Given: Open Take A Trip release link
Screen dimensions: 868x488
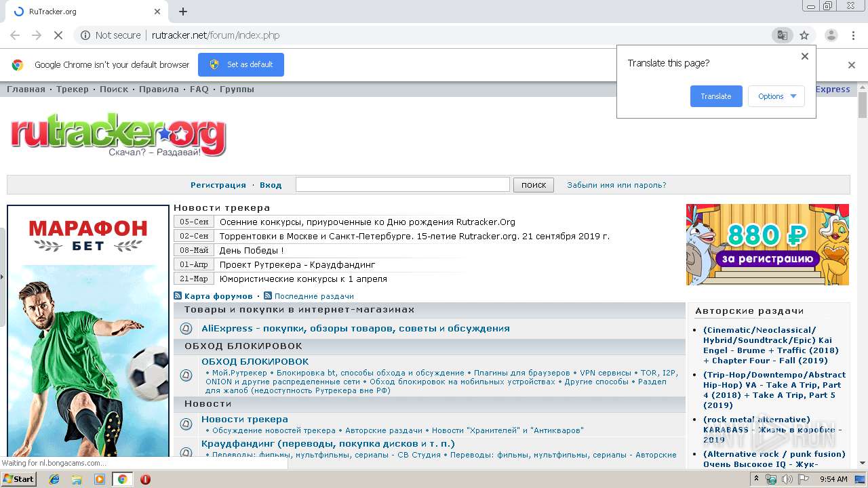Looking at the screenshot, I should click(x=774, y=390).
